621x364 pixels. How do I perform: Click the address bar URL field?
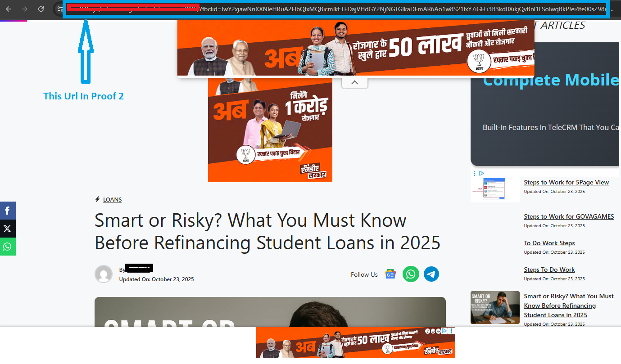[x=336, y=9]
